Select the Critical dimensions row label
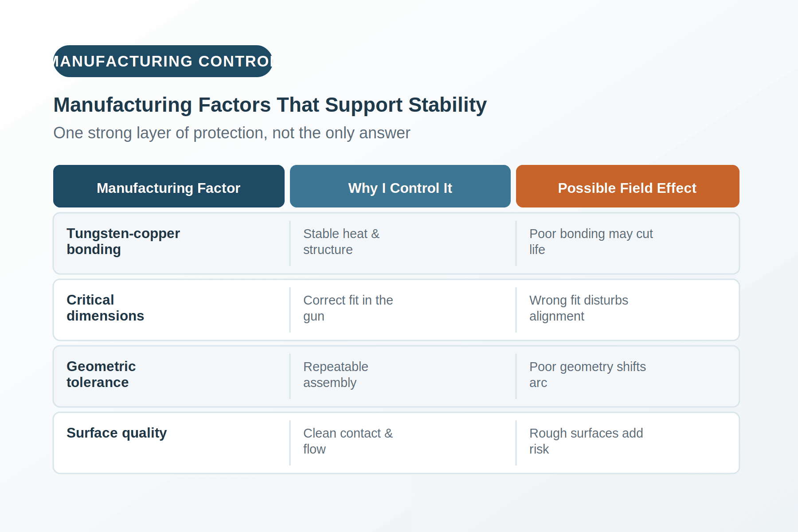Viewport: 798px width, 532px height. [106, 308]
